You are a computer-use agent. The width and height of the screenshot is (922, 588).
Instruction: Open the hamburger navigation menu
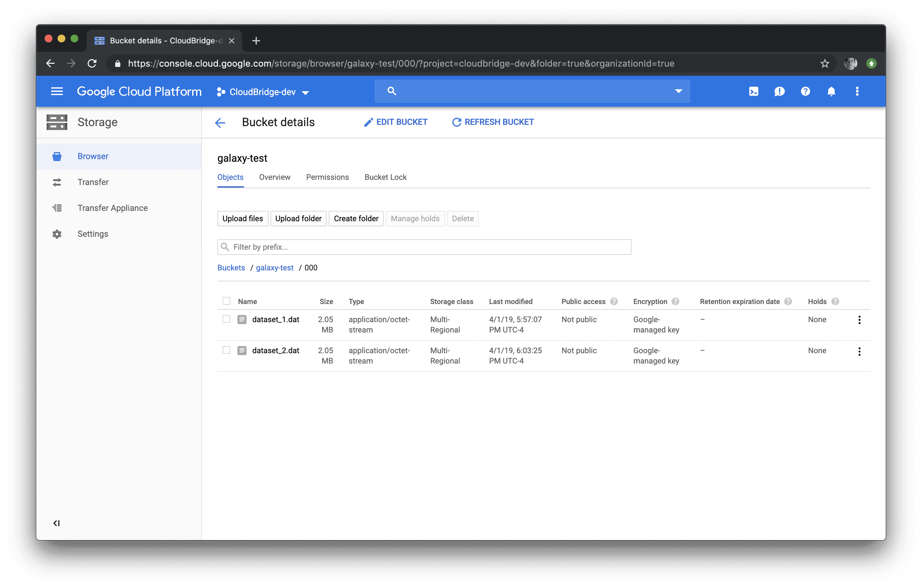click(x=57, y=92)
